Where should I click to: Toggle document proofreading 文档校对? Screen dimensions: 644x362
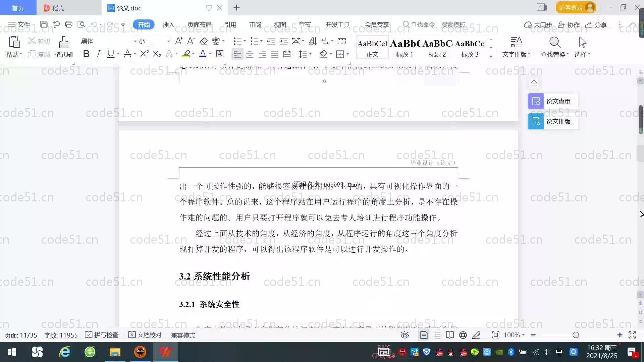coord(145,335)
